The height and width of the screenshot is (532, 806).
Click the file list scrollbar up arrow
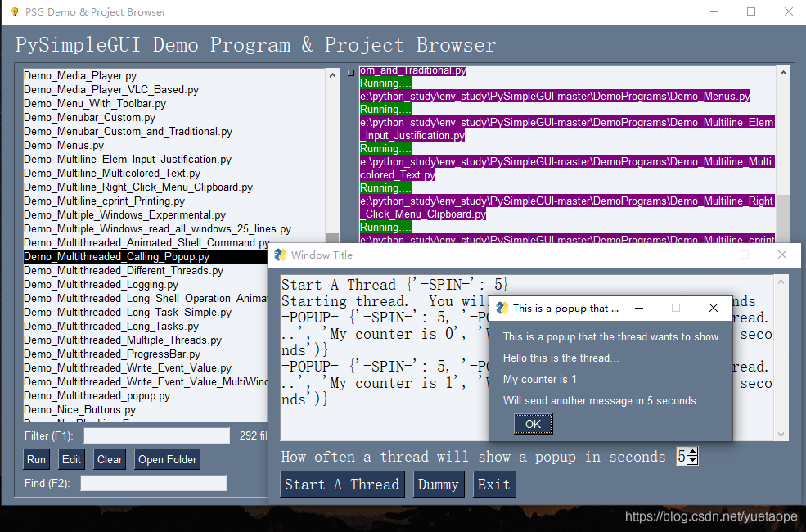(332, 75)
